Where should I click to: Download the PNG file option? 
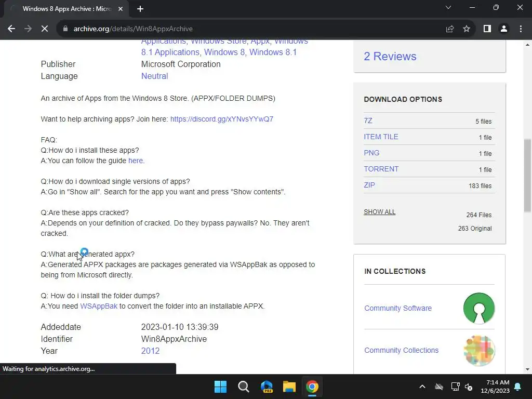(x=371, y=153)
